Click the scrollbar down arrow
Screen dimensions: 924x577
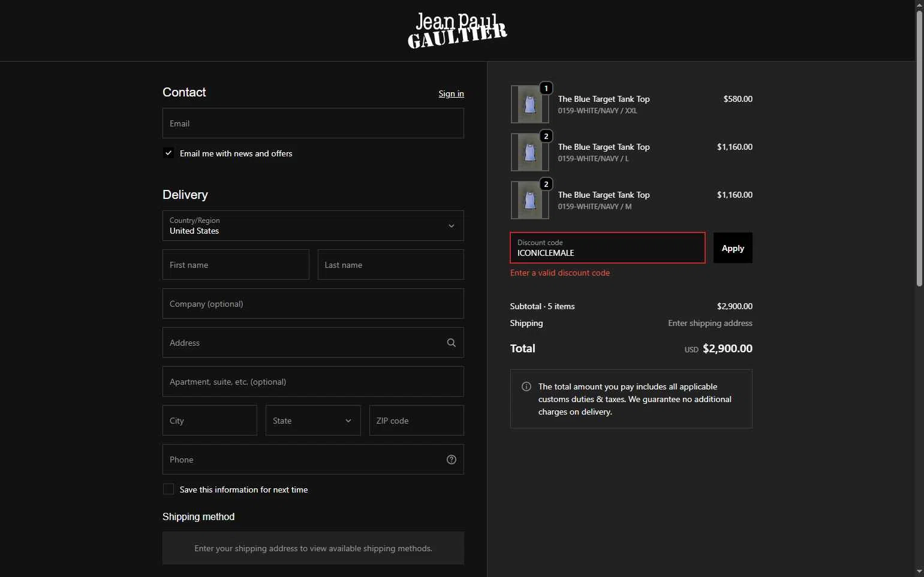[x=919, y=572]
